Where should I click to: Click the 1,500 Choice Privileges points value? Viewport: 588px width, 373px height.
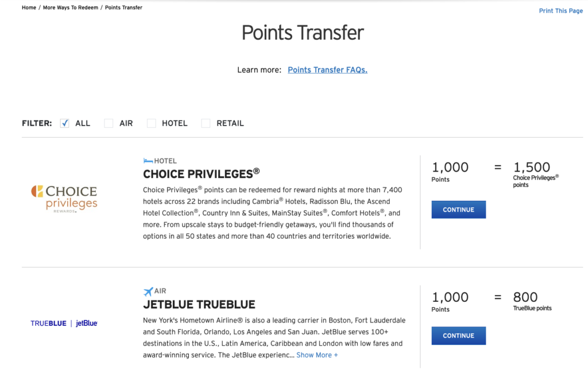pyautogui.click(x=532, y=168)
